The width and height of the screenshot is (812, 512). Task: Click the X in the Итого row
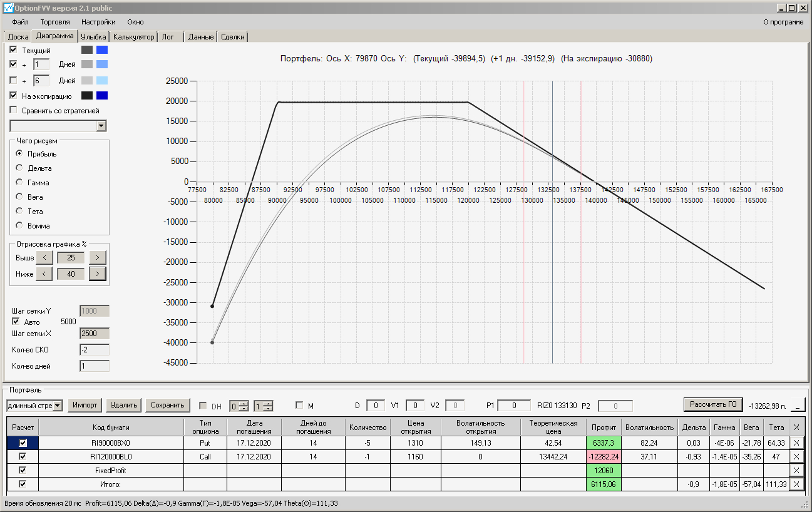pyautogui.click(x=796, y=484)
